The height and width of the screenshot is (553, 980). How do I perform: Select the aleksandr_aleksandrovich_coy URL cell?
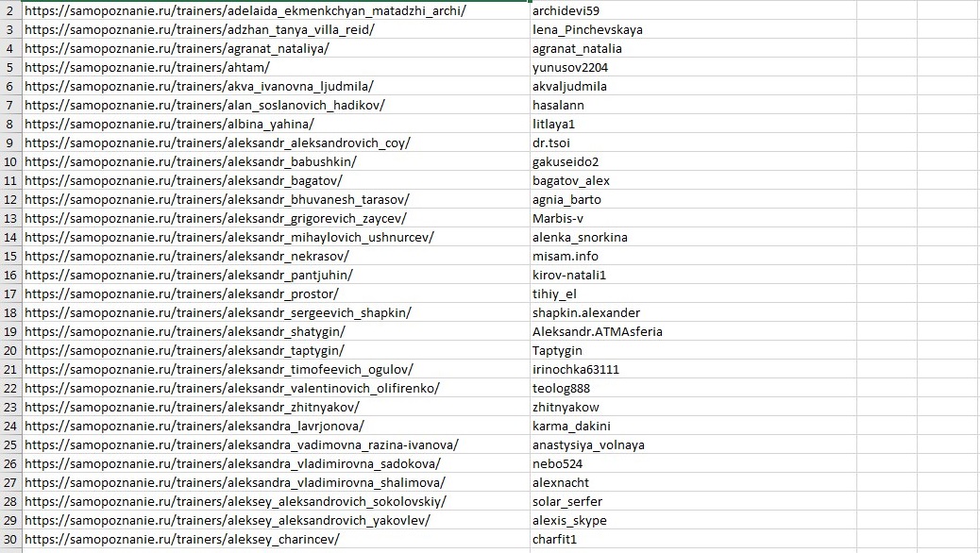(x=276, y=143)
